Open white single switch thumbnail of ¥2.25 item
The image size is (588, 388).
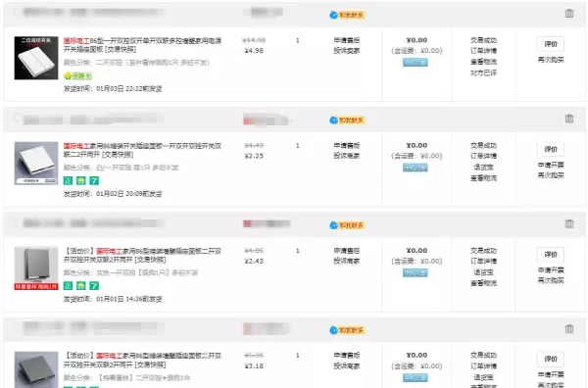click(36, 163)
